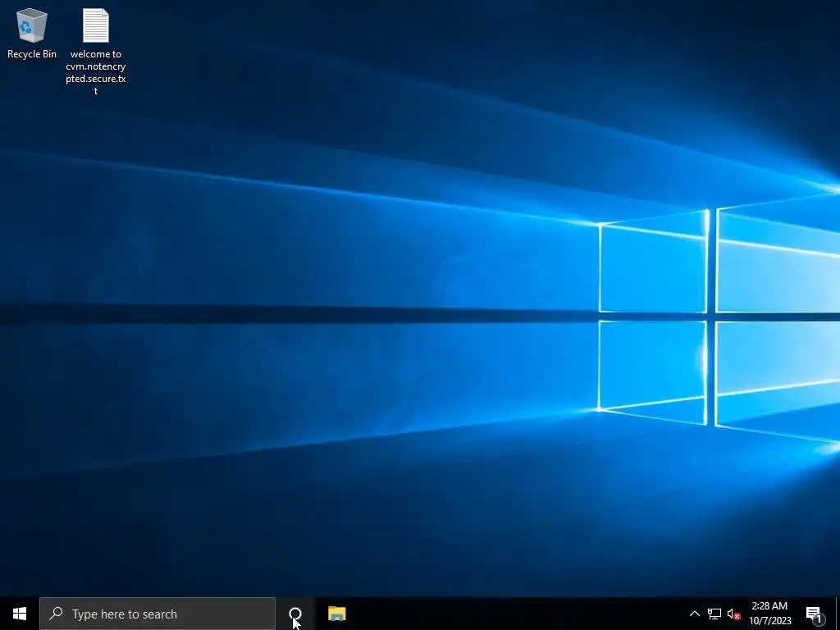This screenshot has height=630, width=840.
Task: Open the Windows Start menu
Action: tap(20, 614)
